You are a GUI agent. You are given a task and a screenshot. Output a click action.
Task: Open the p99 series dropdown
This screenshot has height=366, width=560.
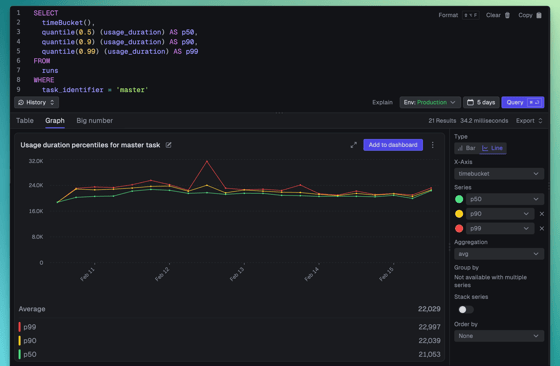click(500, 229)
